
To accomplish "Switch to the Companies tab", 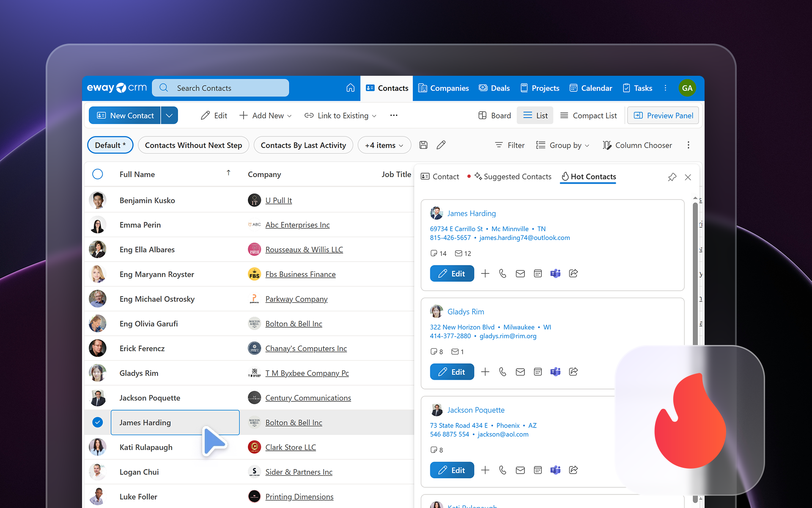I will [x=444, y=88].
